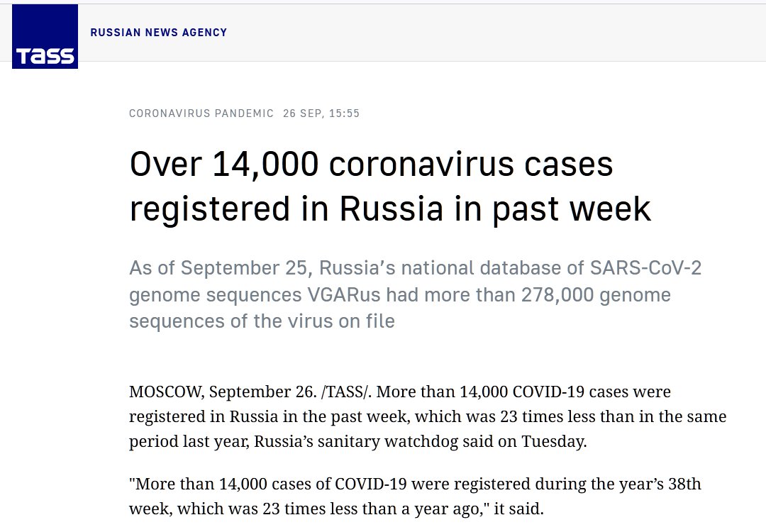Image resolution: width=766 pixels, height=532 pixels.
Task: Click the 26 Sep, 15:55 timestamp
Action: [x=321, y=113]
